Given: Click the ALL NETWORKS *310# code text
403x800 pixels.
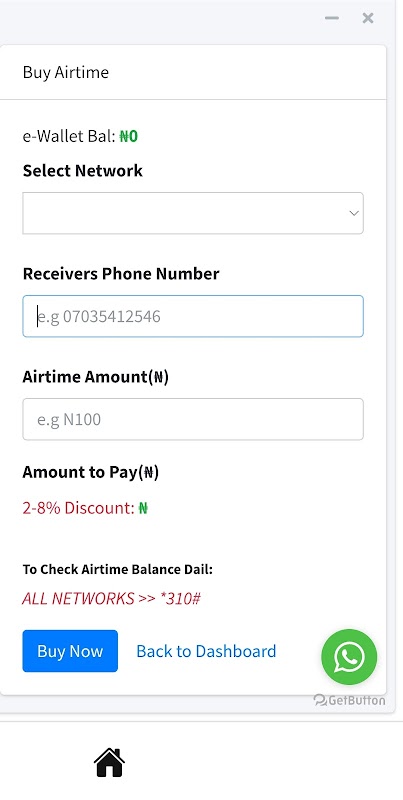Looking at the screenshot, I should [x=111, y=598].
